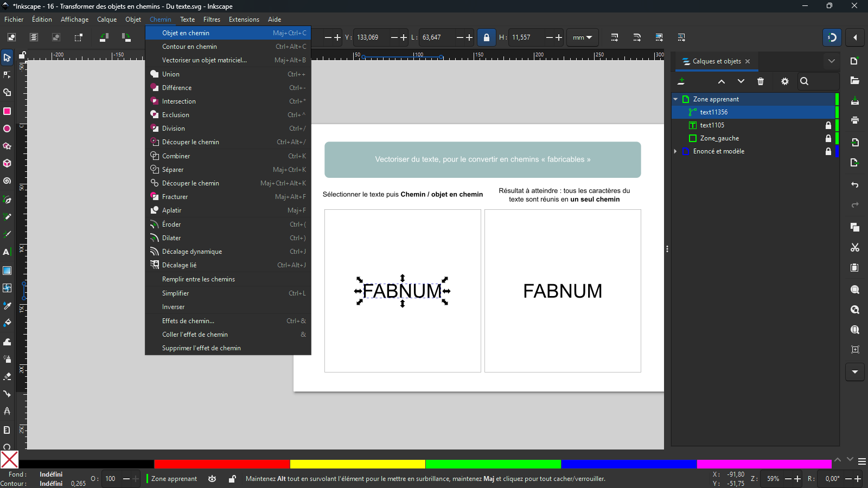Click the delete layer trash icon

tap(761, 81)
